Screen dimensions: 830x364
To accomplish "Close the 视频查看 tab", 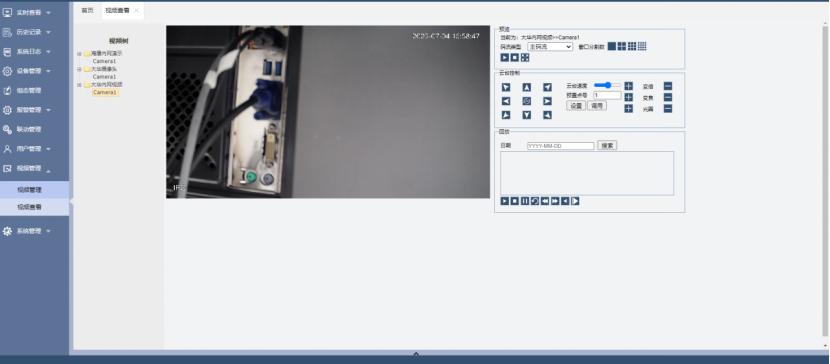I will point(137,11).
